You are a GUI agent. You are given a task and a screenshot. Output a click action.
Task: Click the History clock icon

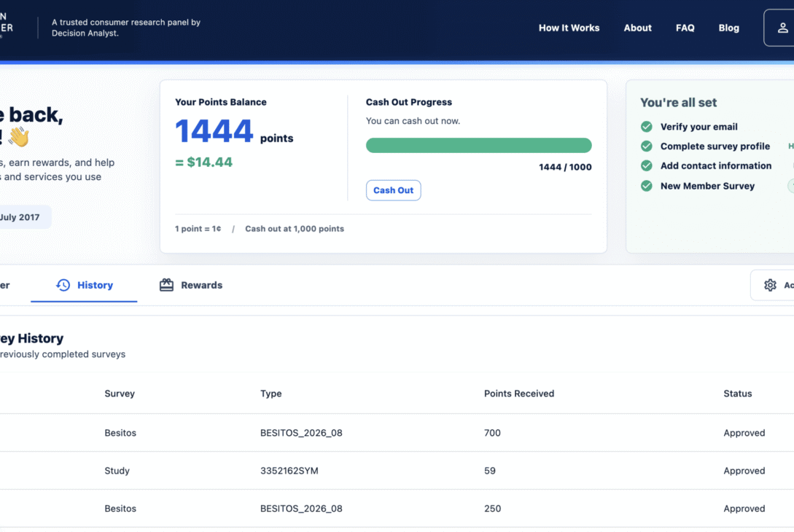pyautogui.click(x=63, y=285)
